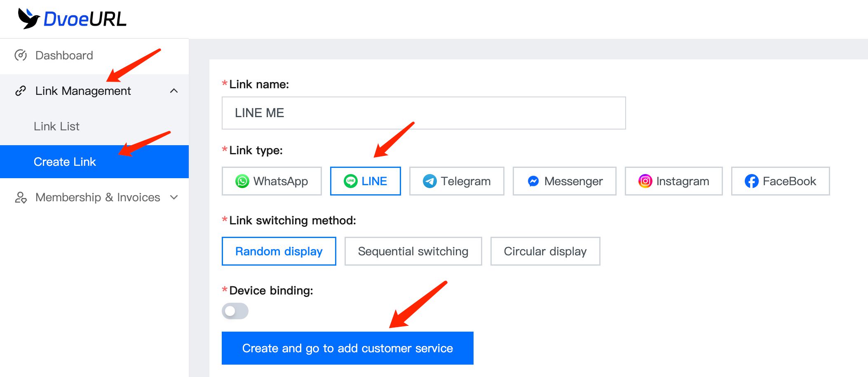Click the Facebook logo icon
The height and width of the screenshot is (377, 868).
tap(752, 181)
